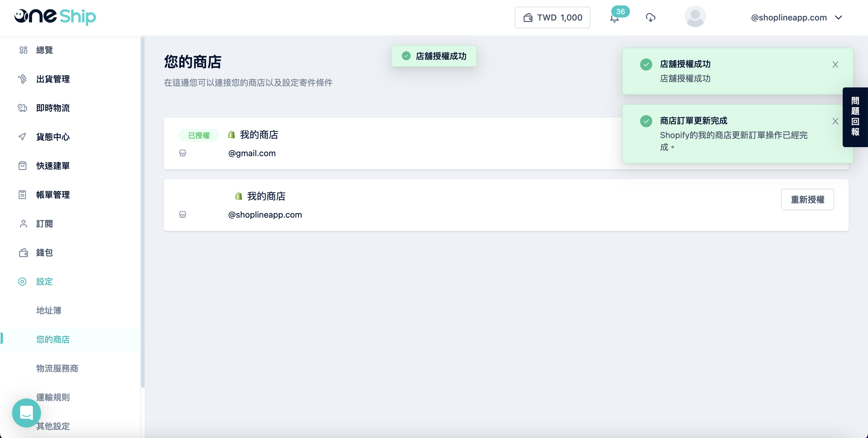Select 您的商店 submenu item
Screen dimensions: 868x438
(53, 339)
